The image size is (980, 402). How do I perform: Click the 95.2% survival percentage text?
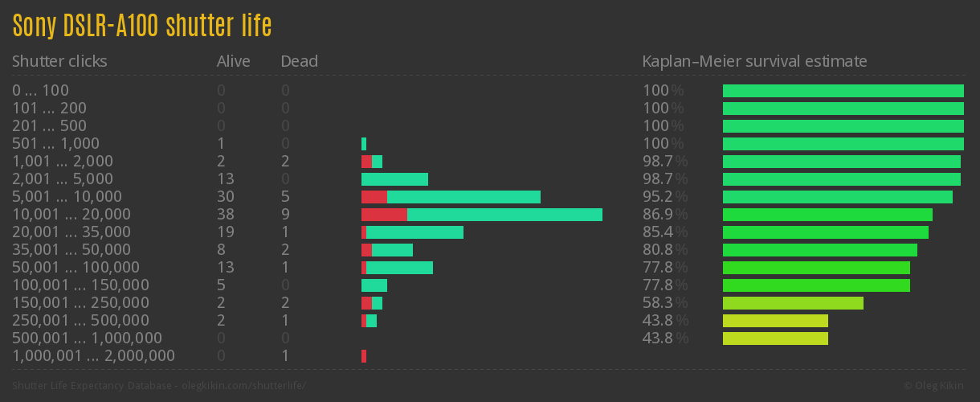click(x=664, y=197)
